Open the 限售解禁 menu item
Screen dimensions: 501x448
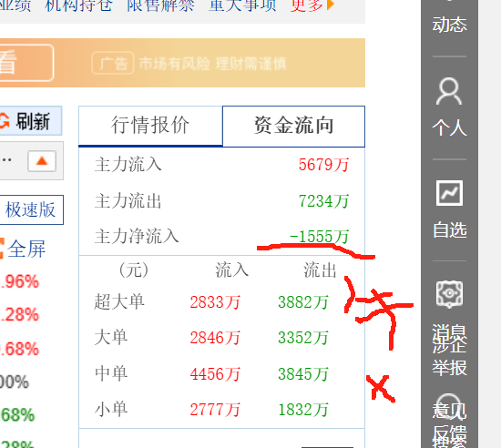click(x=160, y=5)
